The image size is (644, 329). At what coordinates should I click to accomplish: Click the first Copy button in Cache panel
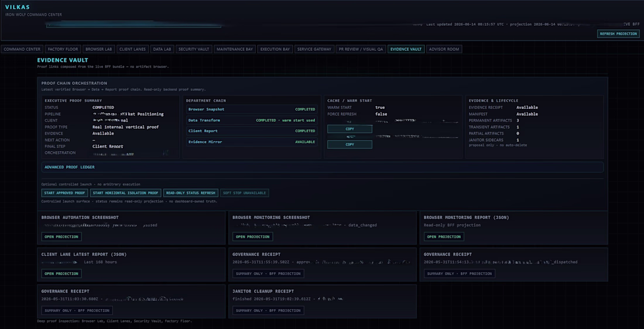tap(350, 129)
